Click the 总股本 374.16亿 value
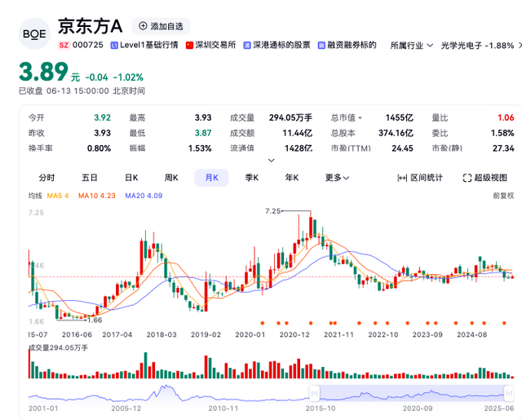This screenshot has width=522, height=420. coord(396,133)
